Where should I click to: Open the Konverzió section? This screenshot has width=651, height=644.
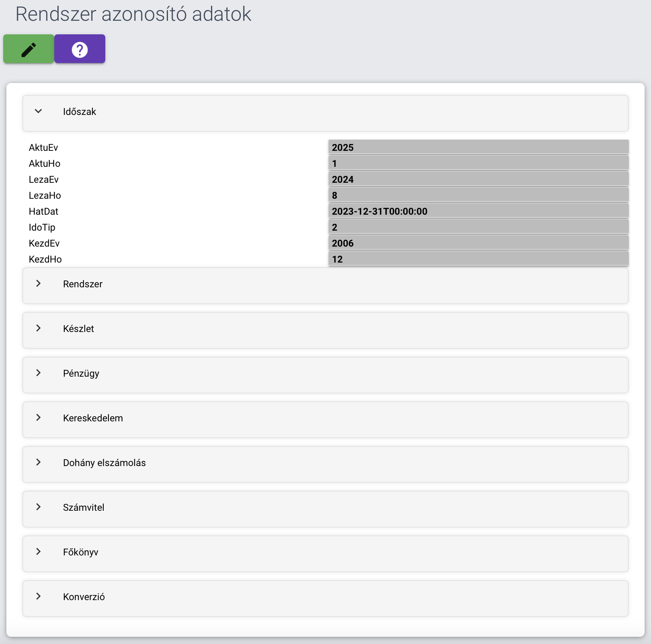325,598
